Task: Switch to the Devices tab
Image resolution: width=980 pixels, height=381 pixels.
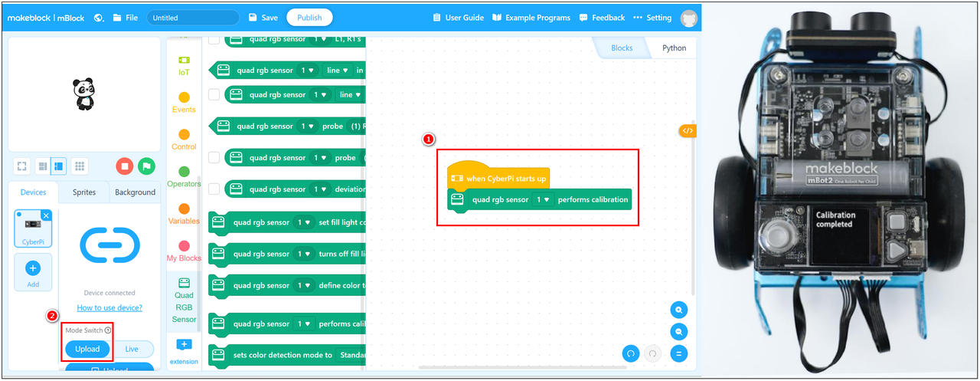Action: click(x=33, y=192)
